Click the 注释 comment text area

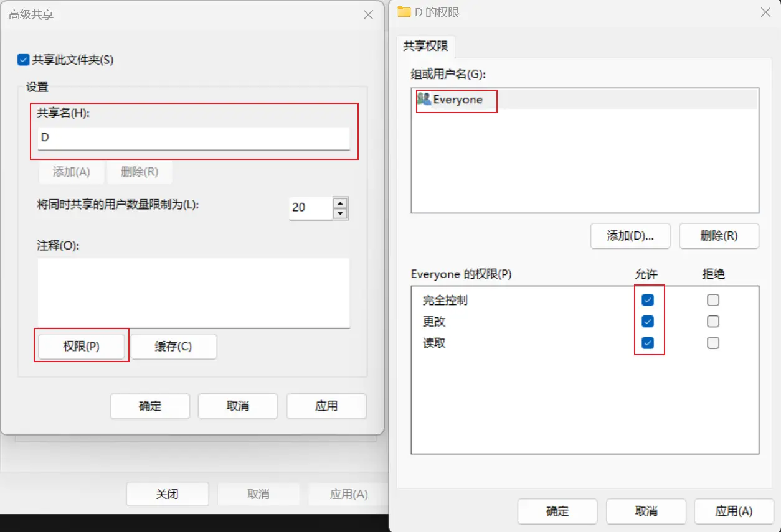coord(193,292)
